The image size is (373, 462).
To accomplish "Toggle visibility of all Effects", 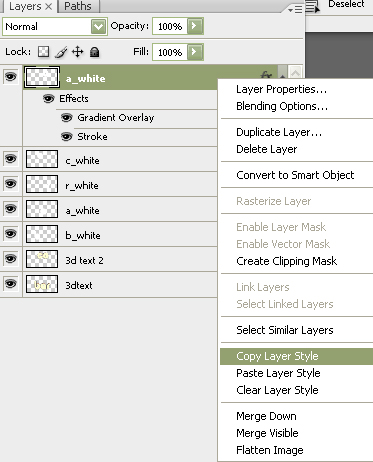I will [x=49, y=98].
